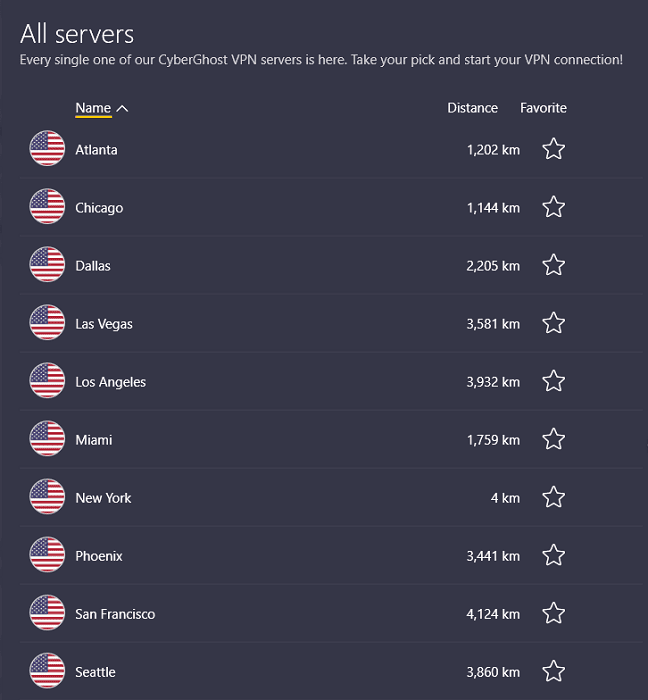
Task: Sort list by Distance header
Action: (x=472, y=108)
